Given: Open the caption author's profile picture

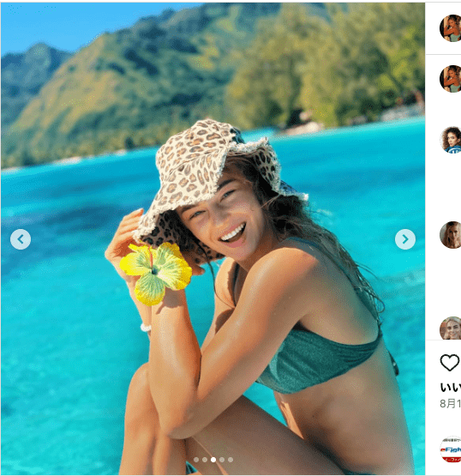Looking at the screenshot, I should pyautogui.click(x=451, y=79).
